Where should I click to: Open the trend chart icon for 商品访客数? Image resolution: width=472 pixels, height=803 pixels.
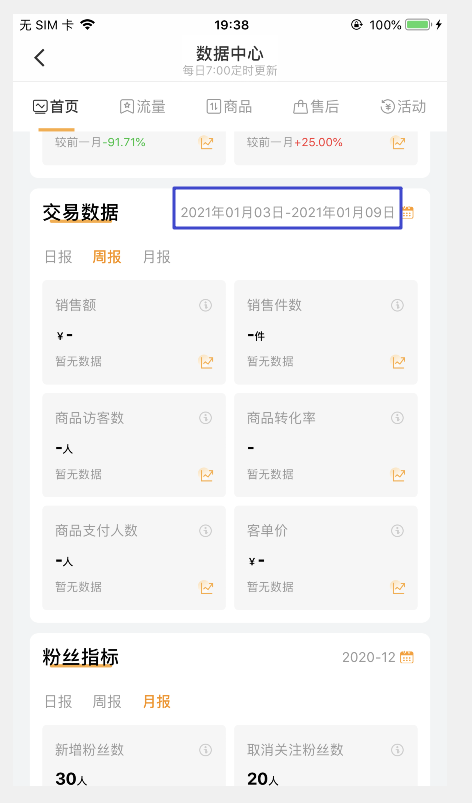tap(206, 474)
